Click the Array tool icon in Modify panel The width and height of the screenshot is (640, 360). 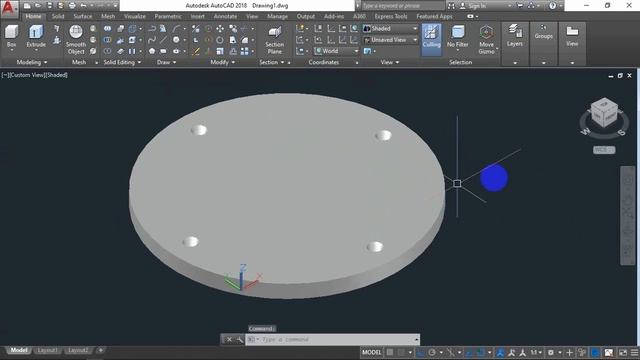click(x=244, y=51)
